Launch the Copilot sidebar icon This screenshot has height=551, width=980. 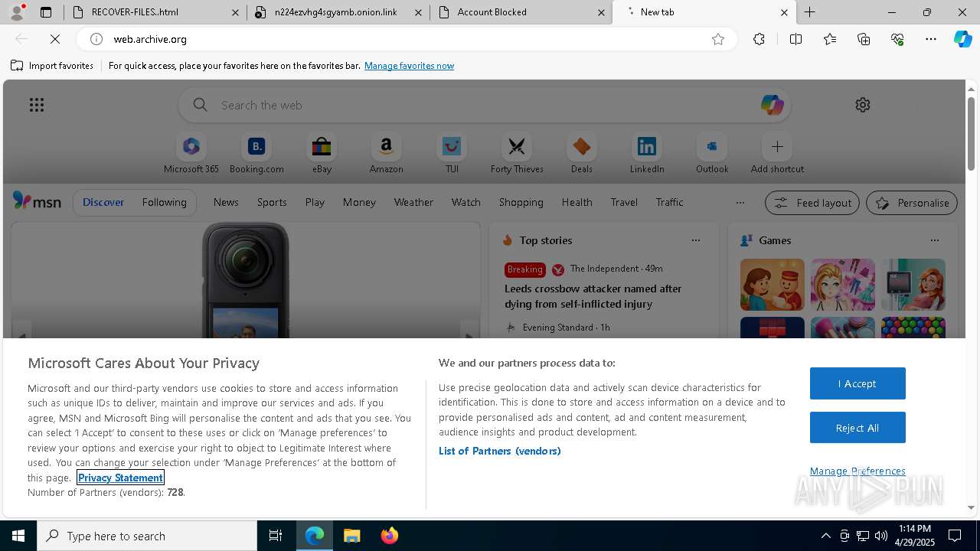pyautogui.click(x=962, y=39)
